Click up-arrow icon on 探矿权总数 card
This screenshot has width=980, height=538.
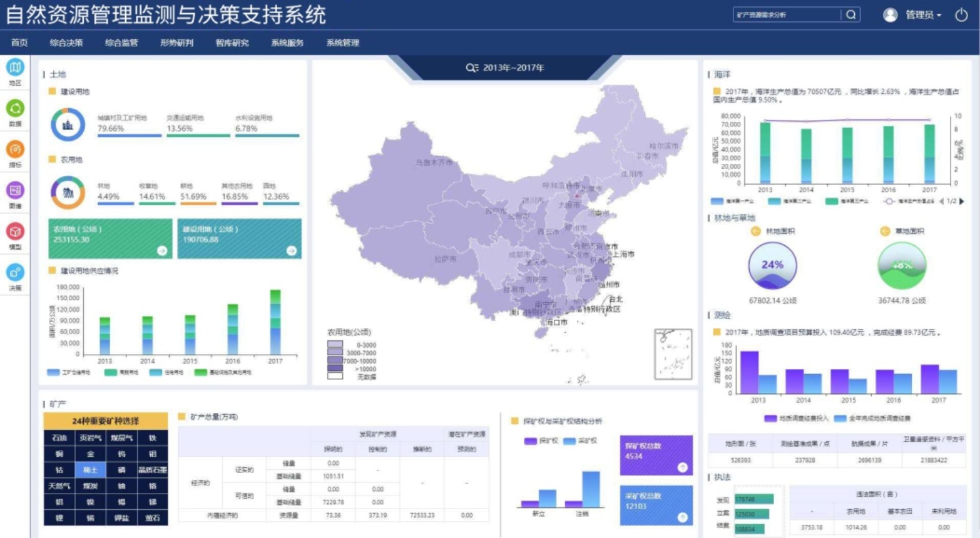tap(682, 467)
